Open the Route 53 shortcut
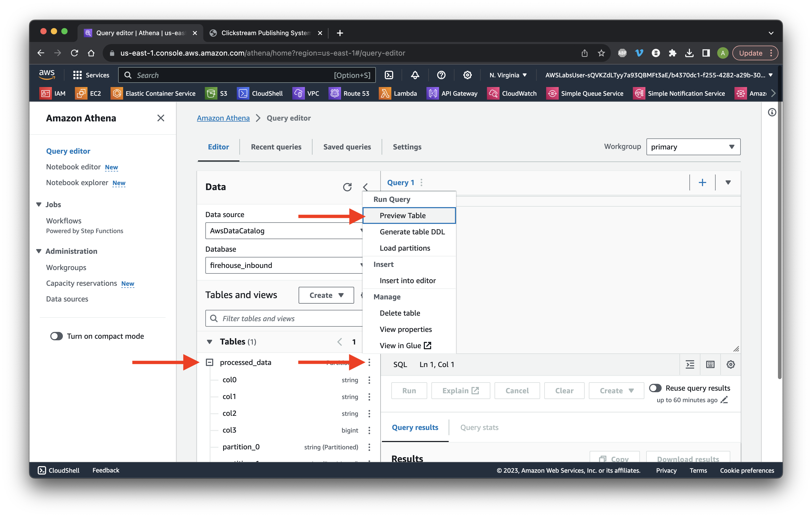 tap(349, 94)
